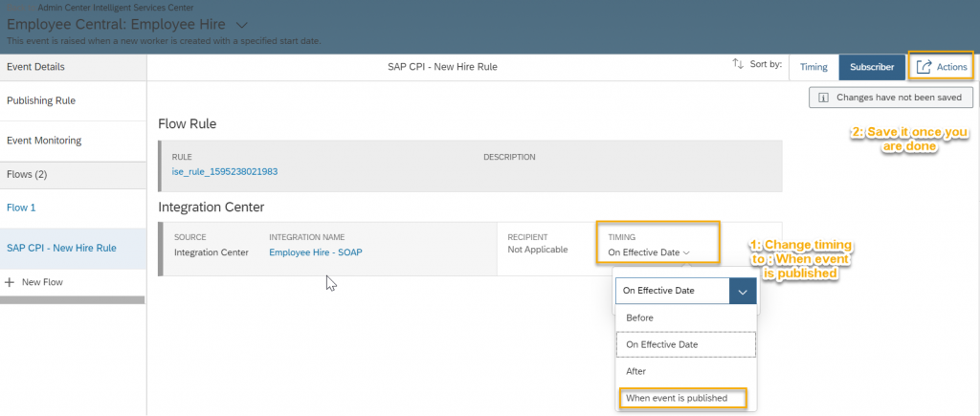Click the plus icon for New Flow
980x416 pixels.
[x=10, y=282]
